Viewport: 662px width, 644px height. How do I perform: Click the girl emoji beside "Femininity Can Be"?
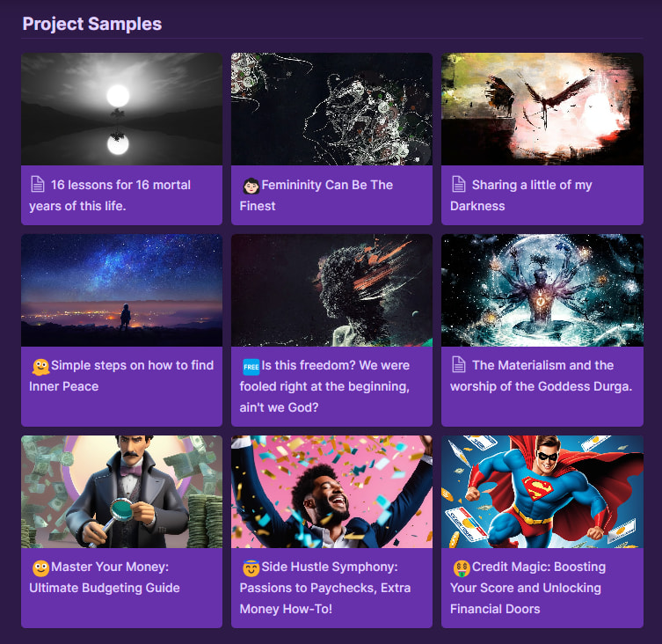coord(251,186)
